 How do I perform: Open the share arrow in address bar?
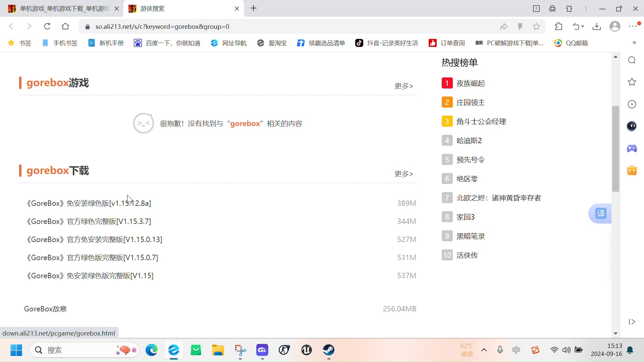(x=504, y=26)
